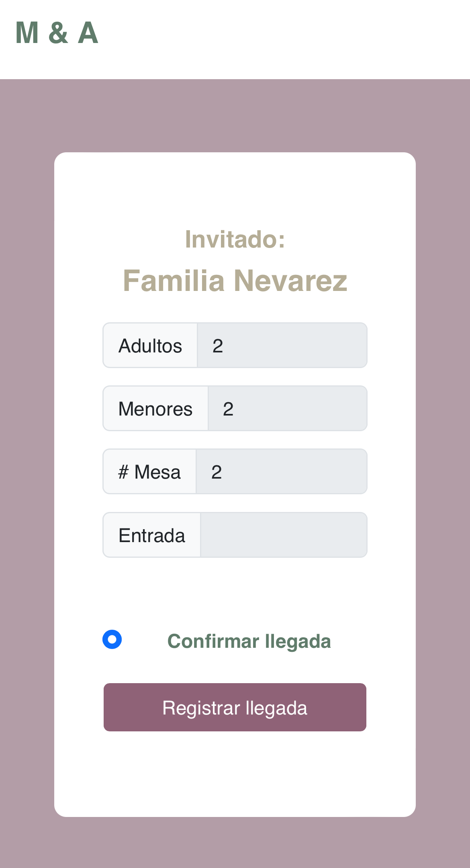Click the Familia Nevarez guest name
Screen dimensions: 470x868
coord(235,280)
